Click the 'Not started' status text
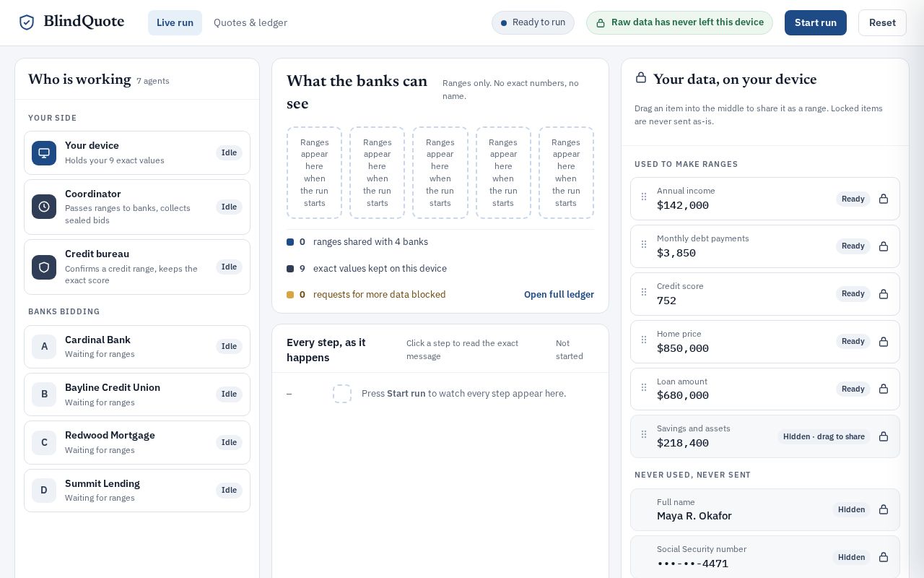924x578 pixels. 570,350
